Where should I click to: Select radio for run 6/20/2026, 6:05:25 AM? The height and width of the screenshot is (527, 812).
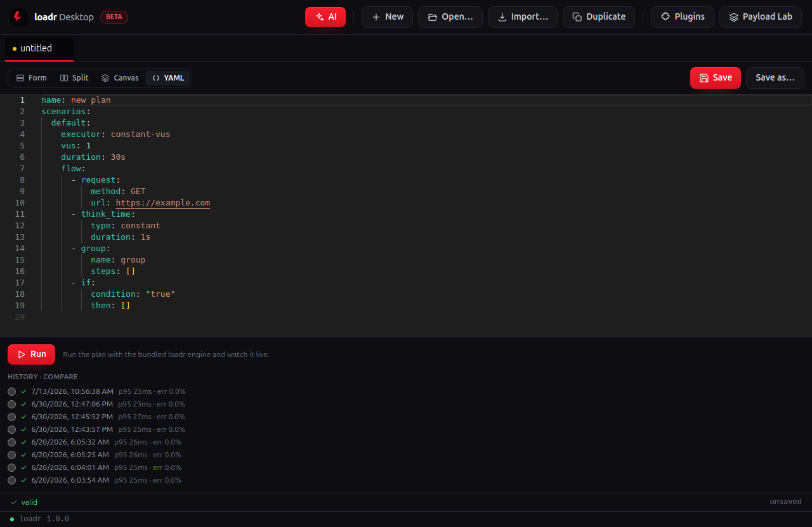pos(12,455)
